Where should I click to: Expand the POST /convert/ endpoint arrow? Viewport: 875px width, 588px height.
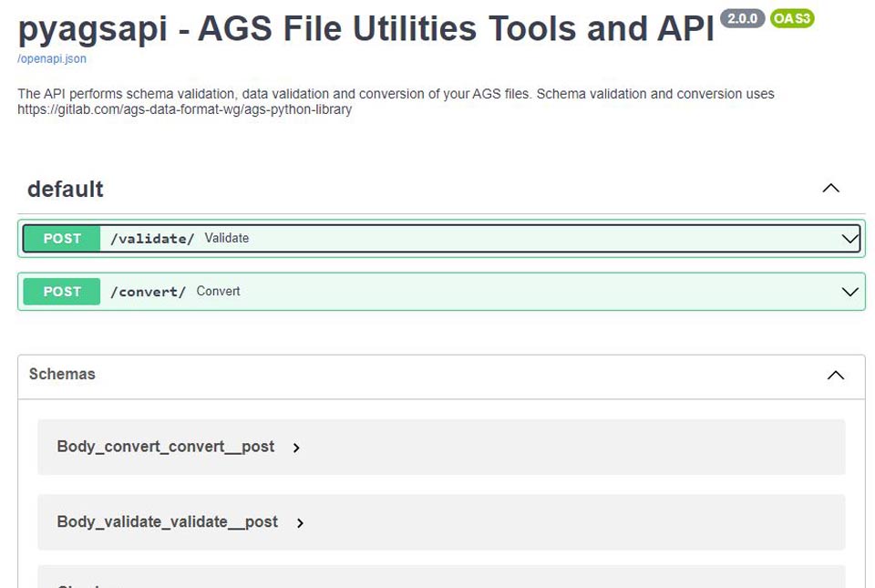click(849, 292)
